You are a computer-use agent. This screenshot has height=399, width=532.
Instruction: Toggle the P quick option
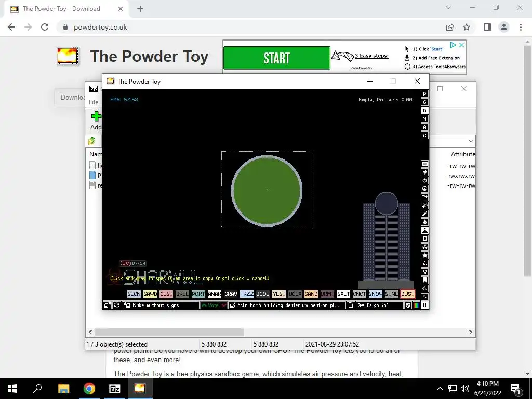(x=424, y=94)
